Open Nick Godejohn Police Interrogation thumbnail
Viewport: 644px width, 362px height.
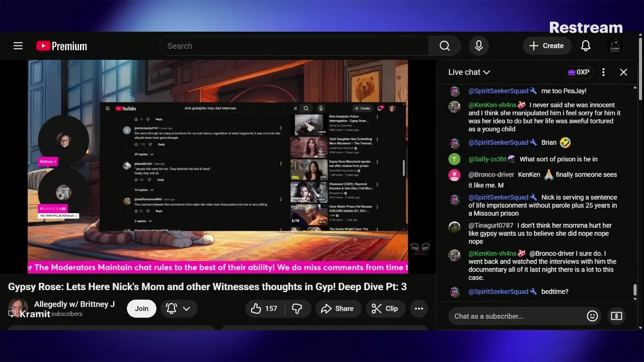point(309,125)
